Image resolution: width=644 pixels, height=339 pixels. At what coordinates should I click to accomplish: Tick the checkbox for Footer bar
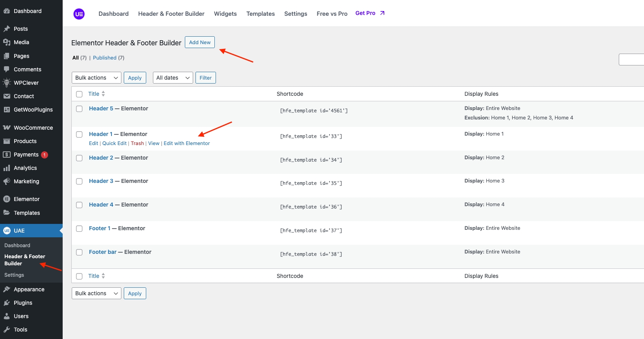coord(79,252)
